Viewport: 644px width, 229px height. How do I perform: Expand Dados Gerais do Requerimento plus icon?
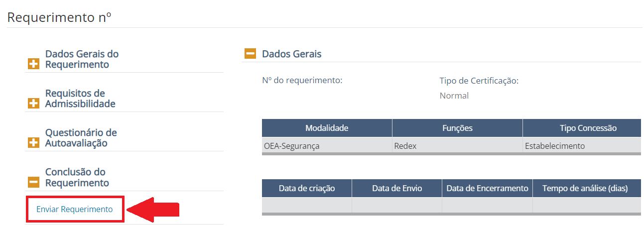tap(33, 64)
